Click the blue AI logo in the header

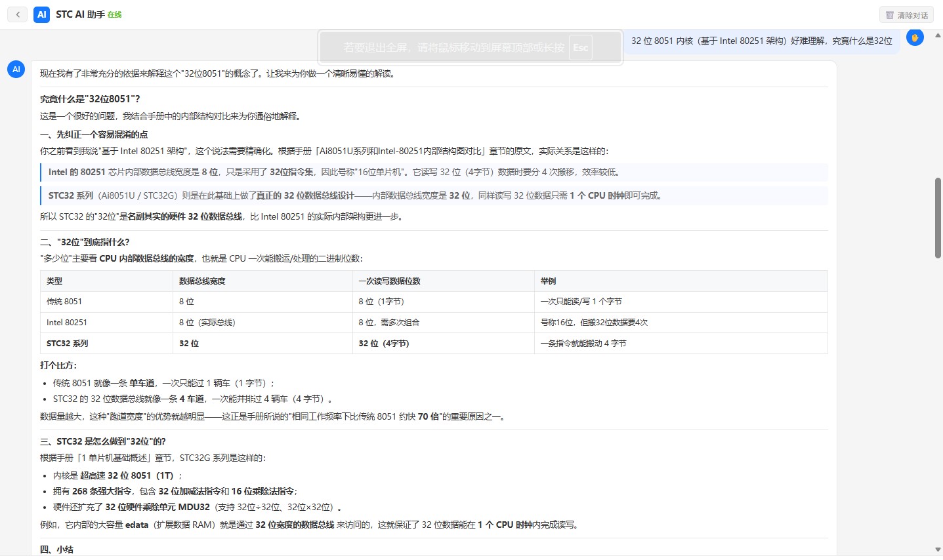click(x=42, y=14)
